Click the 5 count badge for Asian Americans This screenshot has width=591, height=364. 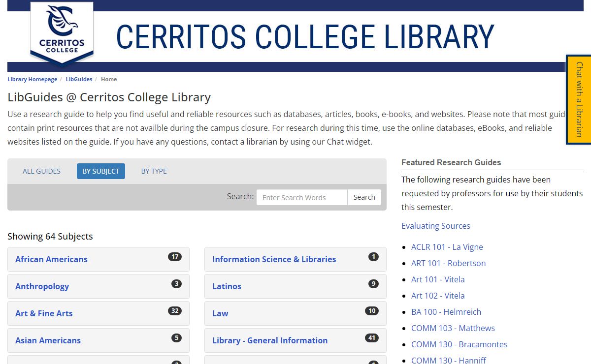click(176, 338)
